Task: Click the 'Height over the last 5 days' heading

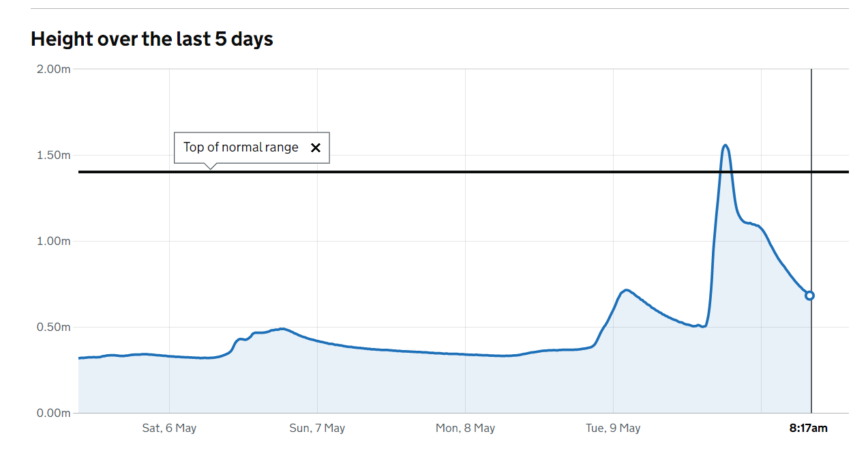Action: [x=152, y=39]
